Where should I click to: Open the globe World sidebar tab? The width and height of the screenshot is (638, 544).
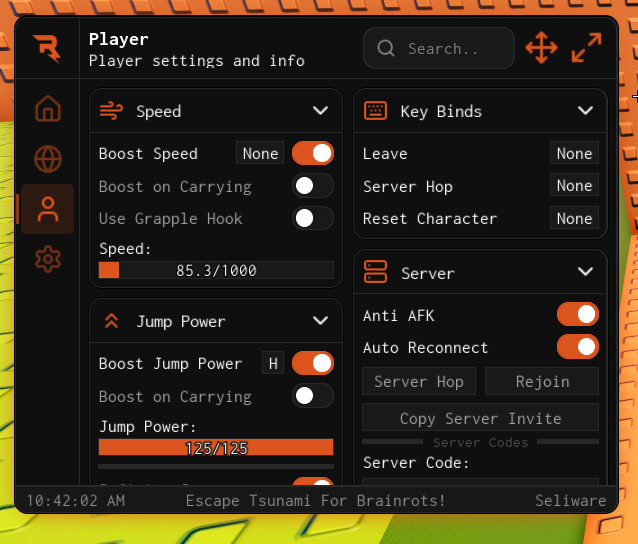(48, 159)
